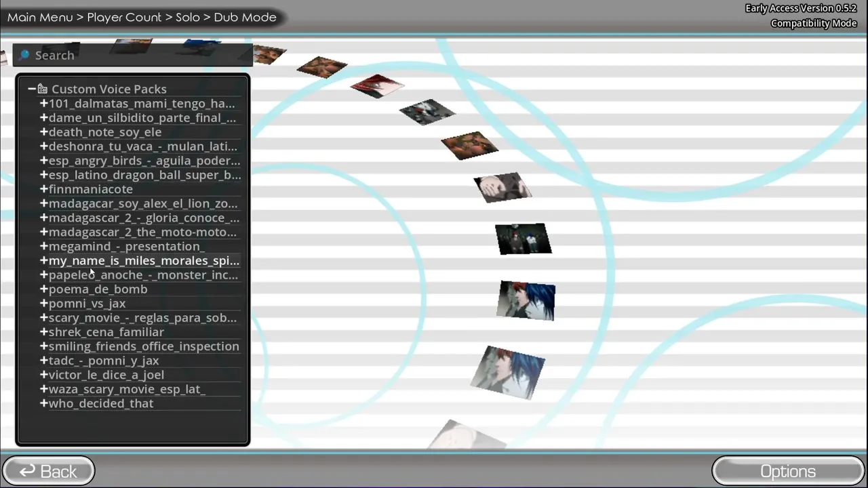868x488 pixels.
Task: Expand the deshonra_tu_vaca mulan pack
Action: click(44, 146)
